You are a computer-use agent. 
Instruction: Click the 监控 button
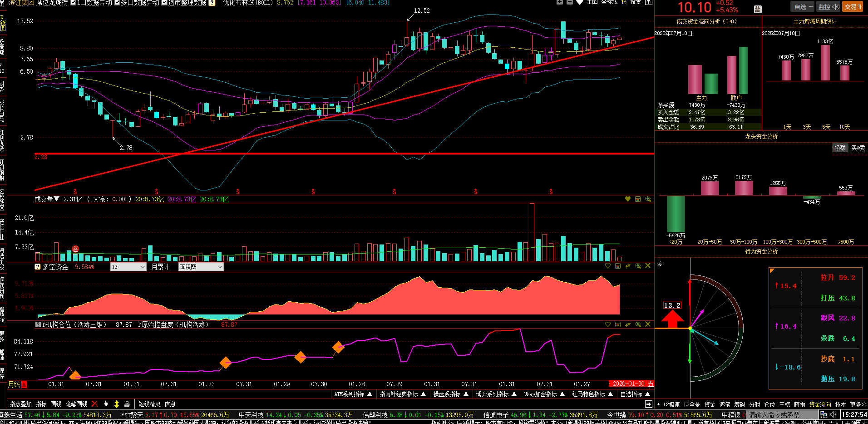[829, 7]
